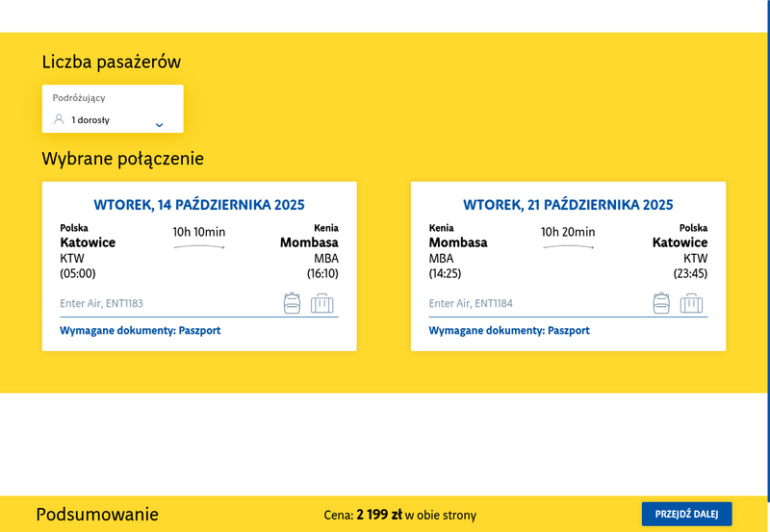This screenshot has width=770, height=532.
Task: Click the suitcase icon on outbound flight
Action: (322, 303)
